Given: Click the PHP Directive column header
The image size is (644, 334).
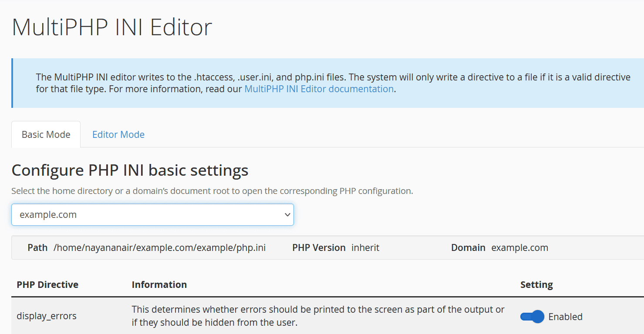Looking at the screenshot, I should point(47,284).
